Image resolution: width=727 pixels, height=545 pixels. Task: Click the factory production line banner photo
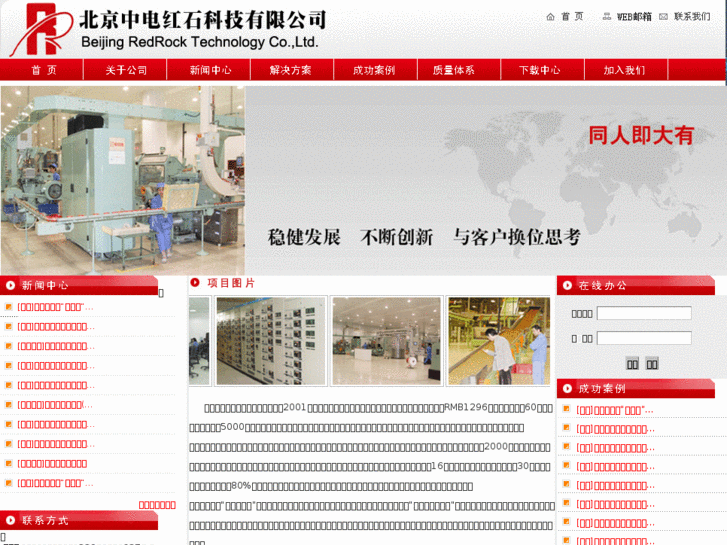(122, 180)
